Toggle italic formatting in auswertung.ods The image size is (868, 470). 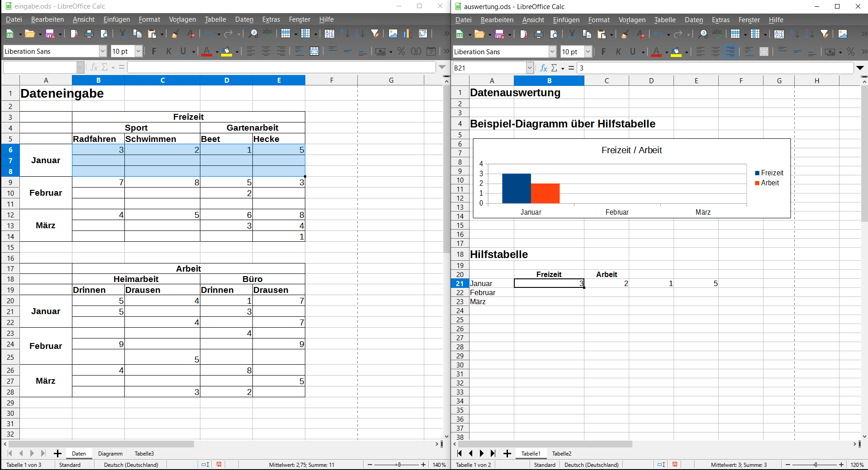(618, 52)
